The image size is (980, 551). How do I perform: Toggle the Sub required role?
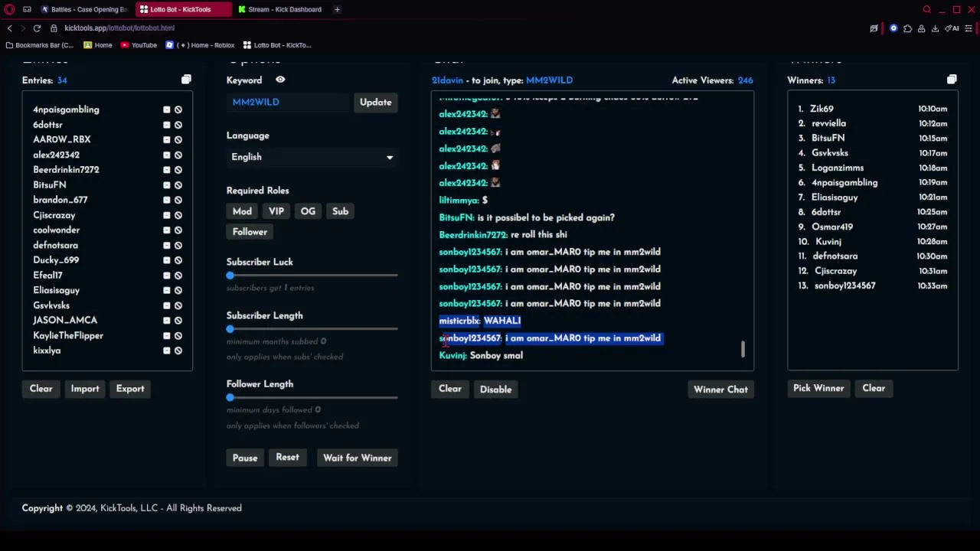tap(340, 211)
